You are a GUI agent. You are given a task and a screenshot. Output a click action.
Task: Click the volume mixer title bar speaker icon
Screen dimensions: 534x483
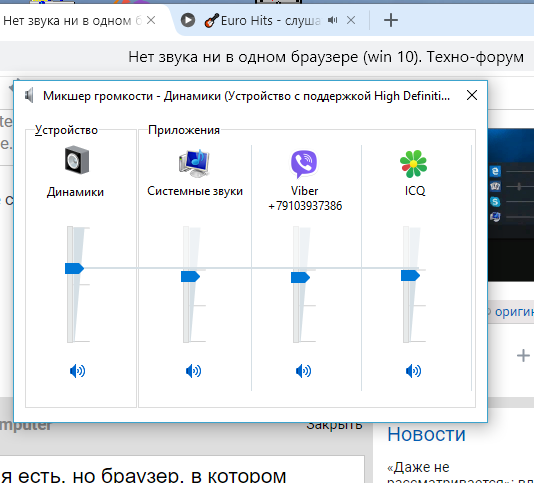[29, 96]
